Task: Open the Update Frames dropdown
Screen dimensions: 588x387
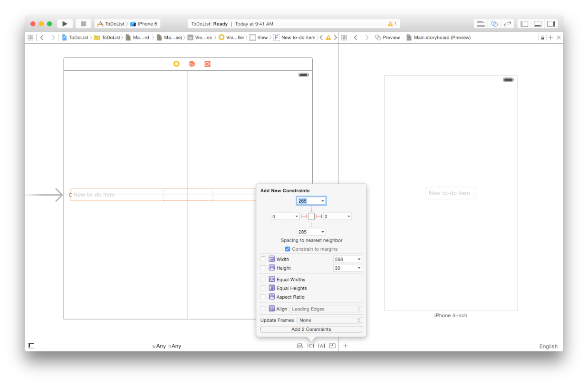Action: coord(329,320)
